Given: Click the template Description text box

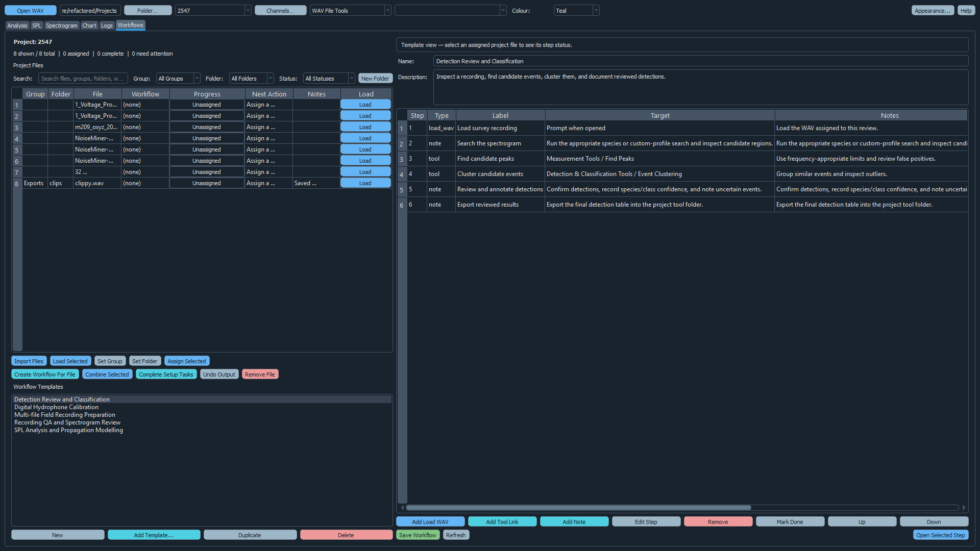Looking at the screenshot, I should pyautogui.click(x=700, y=87).
